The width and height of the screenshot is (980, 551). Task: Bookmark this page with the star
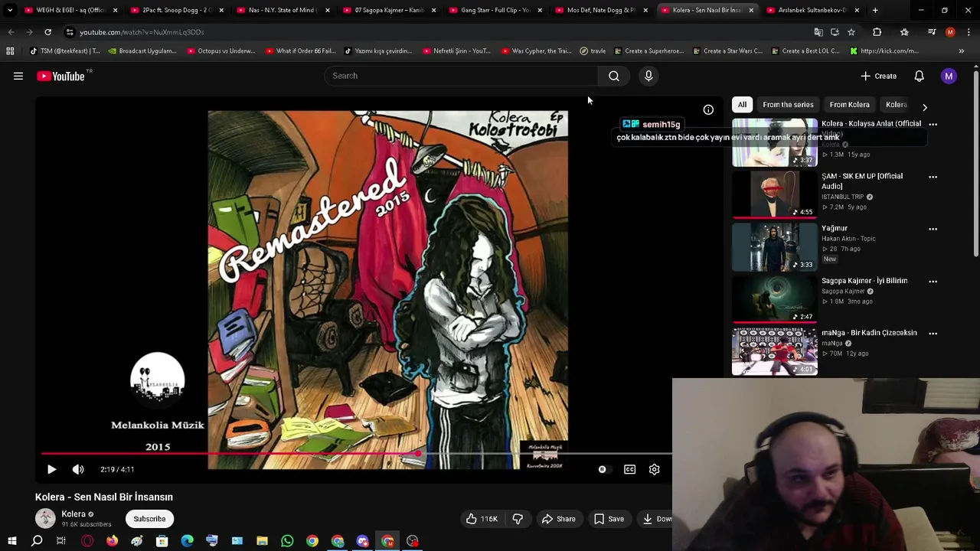tap(851, 32)
